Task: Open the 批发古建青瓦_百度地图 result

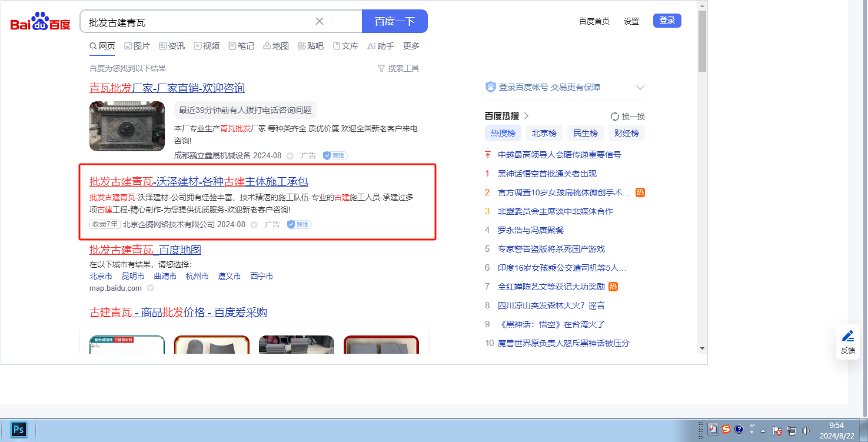Action: coord(145,250)
